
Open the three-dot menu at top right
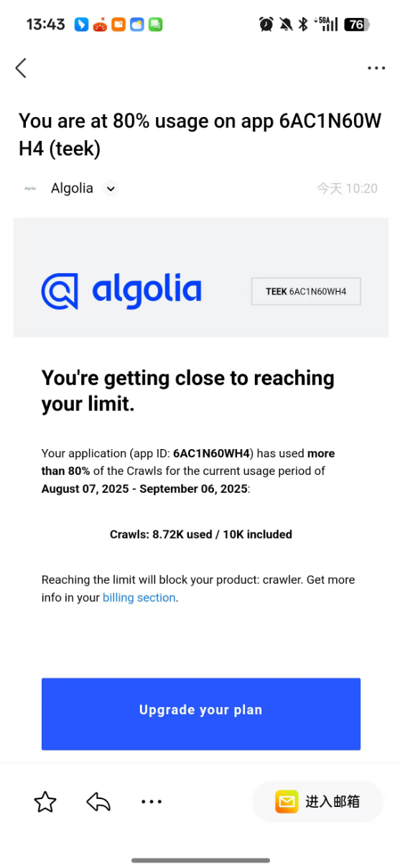tap(376, 68)
